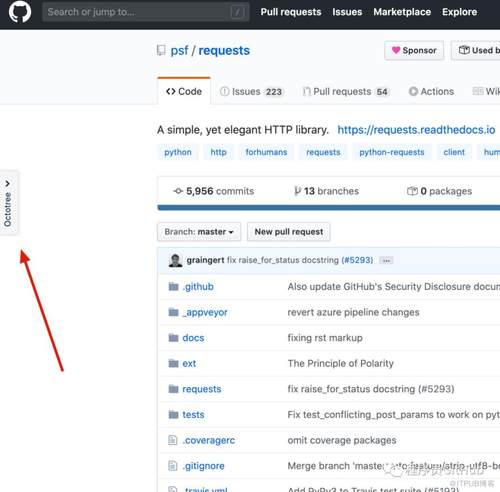Viewport: 500px width, 492px height.
Task: Click the requests folder icon
Action: 173,389
